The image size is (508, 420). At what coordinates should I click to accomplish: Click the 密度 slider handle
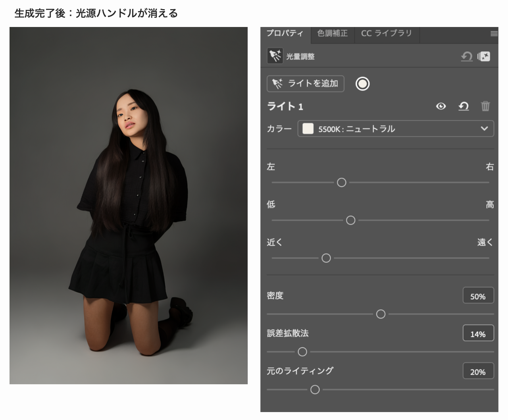pyautogui.click(x=381, y=314)
